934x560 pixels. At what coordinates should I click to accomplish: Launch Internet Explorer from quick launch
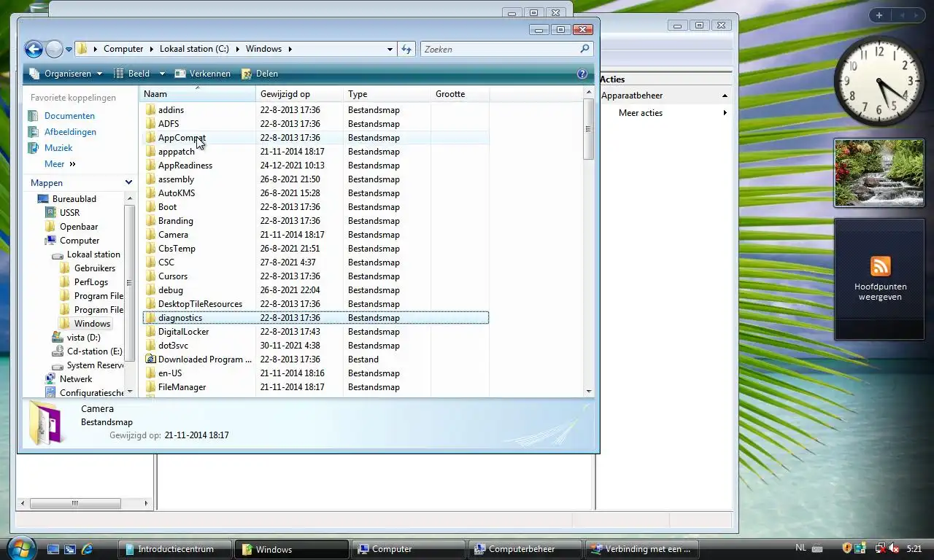coord(87,549)
